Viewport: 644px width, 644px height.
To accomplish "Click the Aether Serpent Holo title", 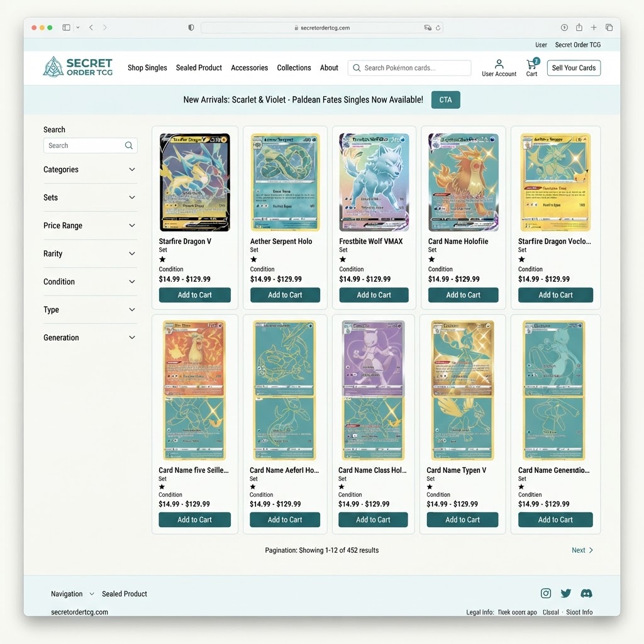I will coord(281,241).
